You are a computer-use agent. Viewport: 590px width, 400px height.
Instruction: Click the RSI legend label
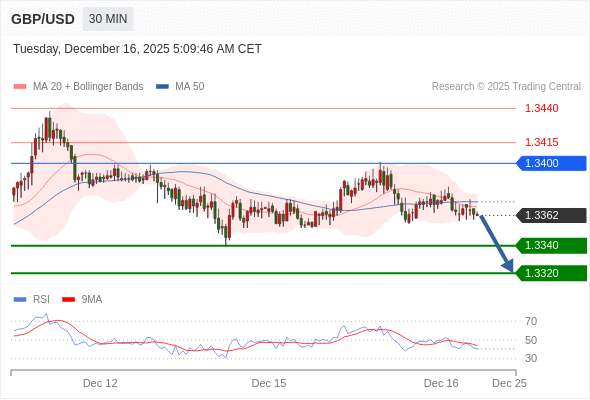click(x=41, y=300)
